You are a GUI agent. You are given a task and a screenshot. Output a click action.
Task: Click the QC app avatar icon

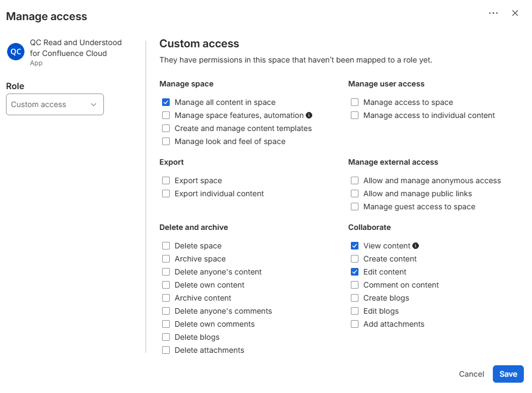[x=16, y=52]
